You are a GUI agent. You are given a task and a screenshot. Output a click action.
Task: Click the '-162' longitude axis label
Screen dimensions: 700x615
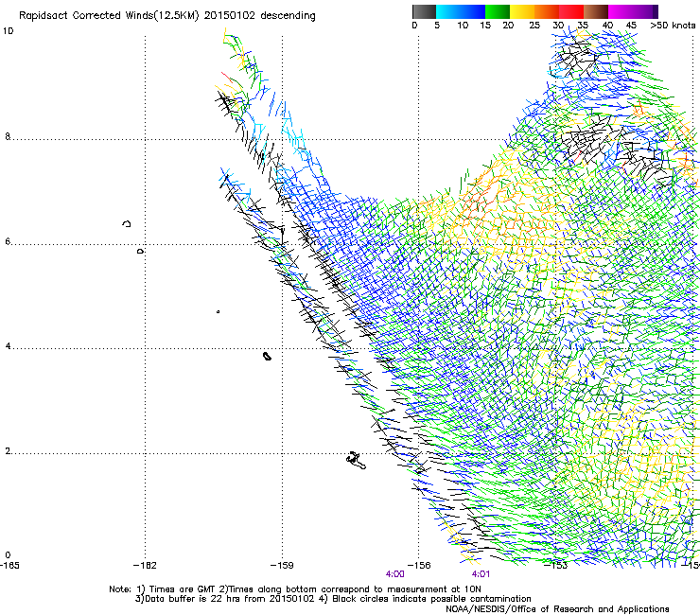145,566
